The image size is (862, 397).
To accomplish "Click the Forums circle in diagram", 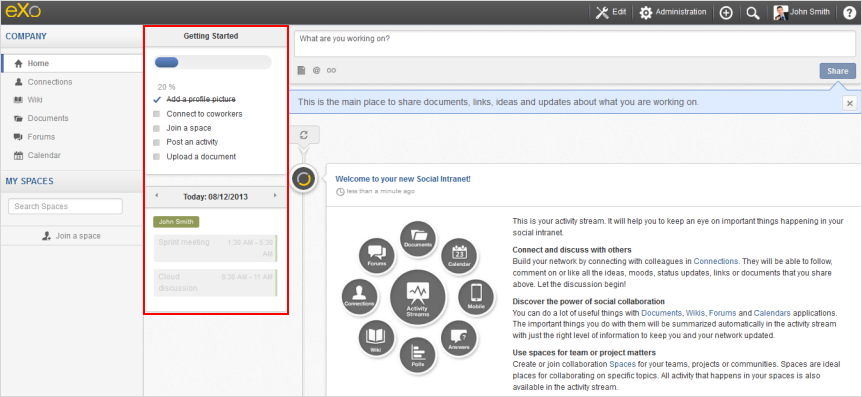I will point(377,256).
